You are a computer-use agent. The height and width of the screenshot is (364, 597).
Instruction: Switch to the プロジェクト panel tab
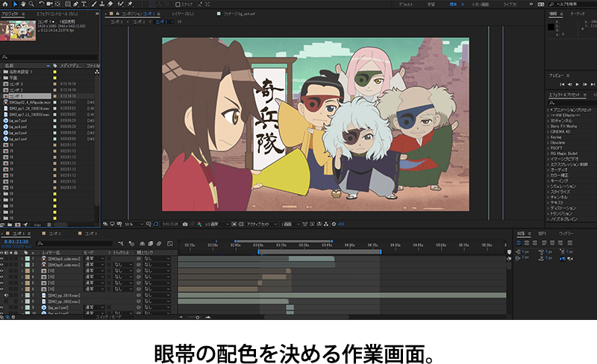pos(10,13)
